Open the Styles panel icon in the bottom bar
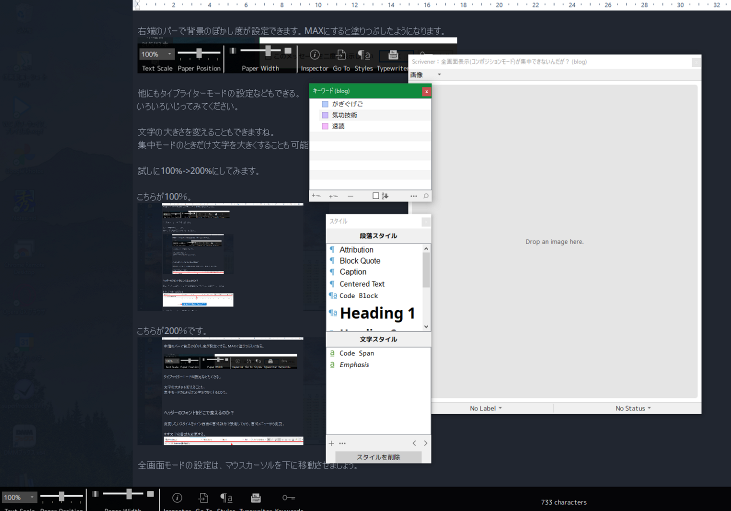The height and width of the screenshot is (511, 731). click(x=226, y=498)
